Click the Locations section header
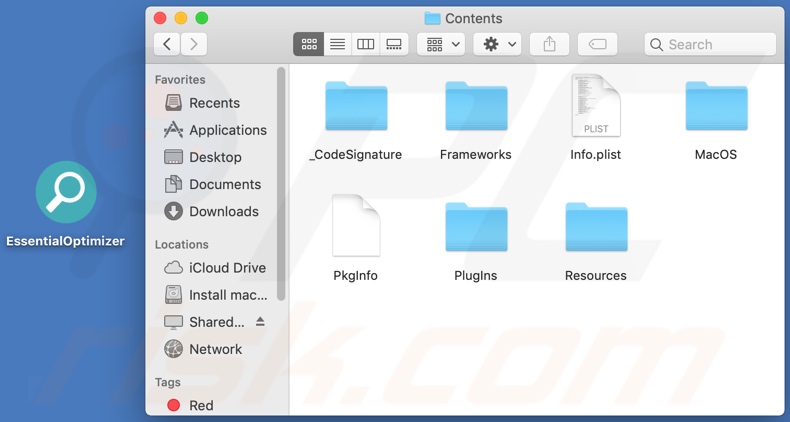Viewport: 790px width, 422px height. 181,244
